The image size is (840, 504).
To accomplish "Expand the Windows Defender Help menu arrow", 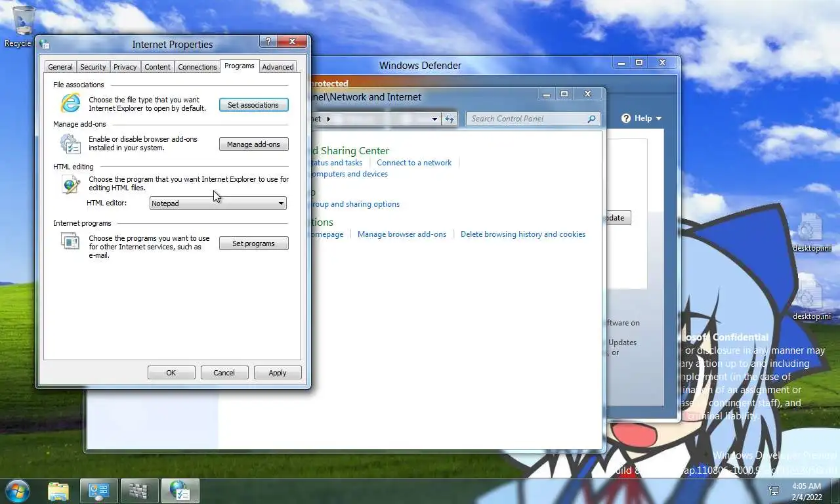I will 659,119.
